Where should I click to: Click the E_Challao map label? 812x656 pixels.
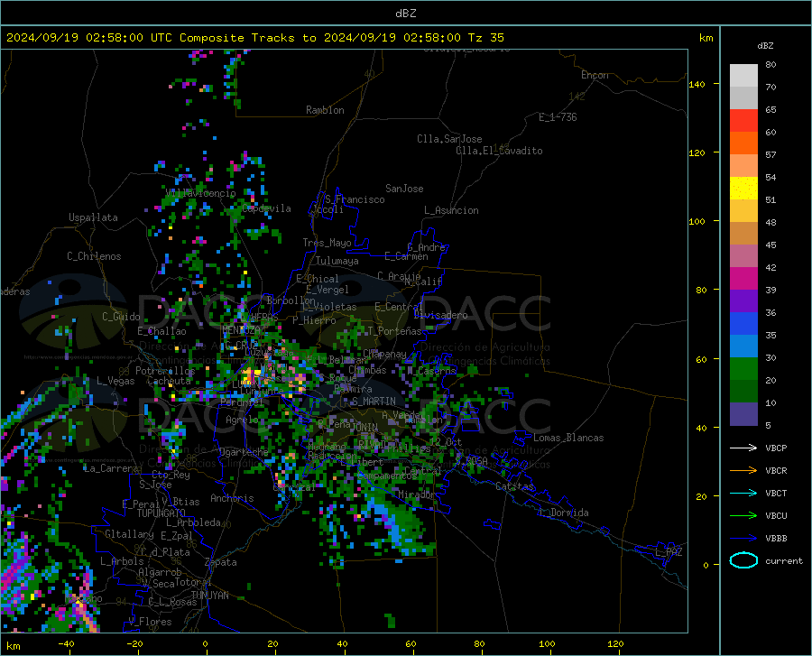tap(161, 331)
